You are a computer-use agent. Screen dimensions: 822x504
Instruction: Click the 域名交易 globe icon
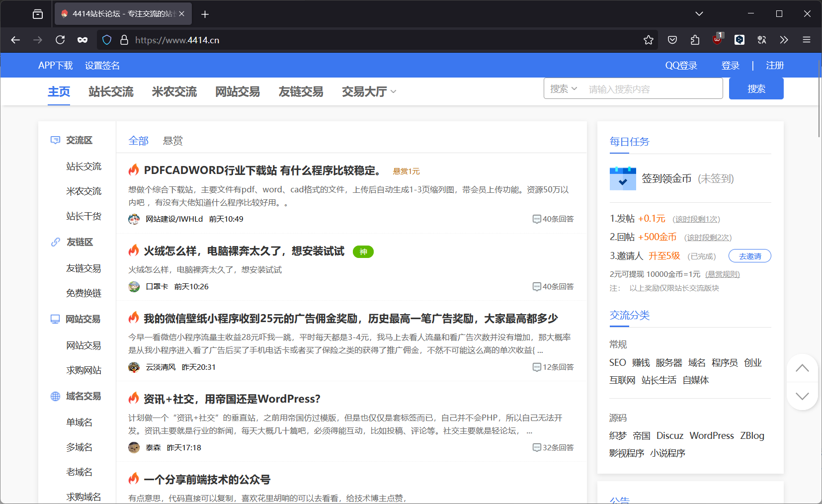click(55, 396)
